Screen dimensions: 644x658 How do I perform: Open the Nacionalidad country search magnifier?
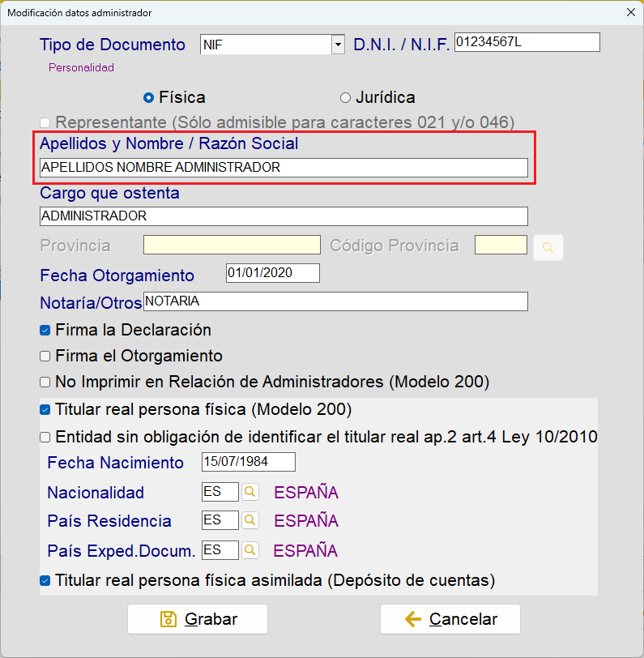point(250,491)
